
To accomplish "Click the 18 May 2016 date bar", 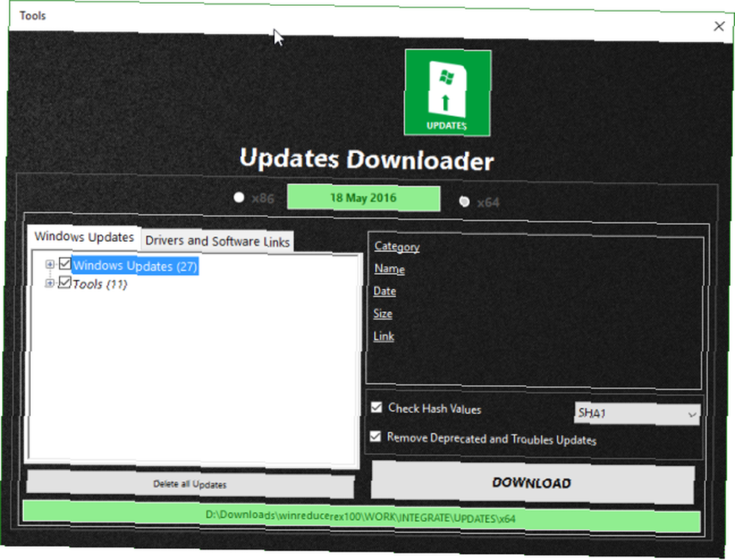I will click(x=363, y=198).
